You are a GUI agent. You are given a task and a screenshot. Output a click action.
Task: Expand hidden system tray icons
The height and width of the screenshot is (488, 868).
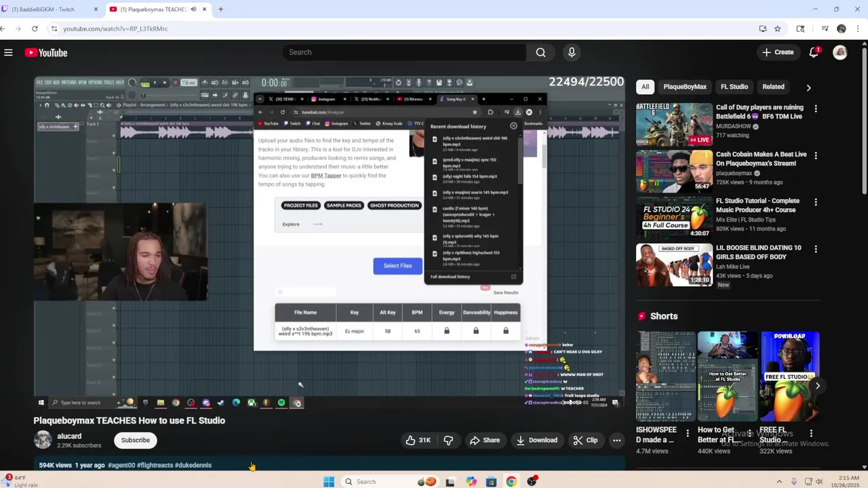(778, 481)
